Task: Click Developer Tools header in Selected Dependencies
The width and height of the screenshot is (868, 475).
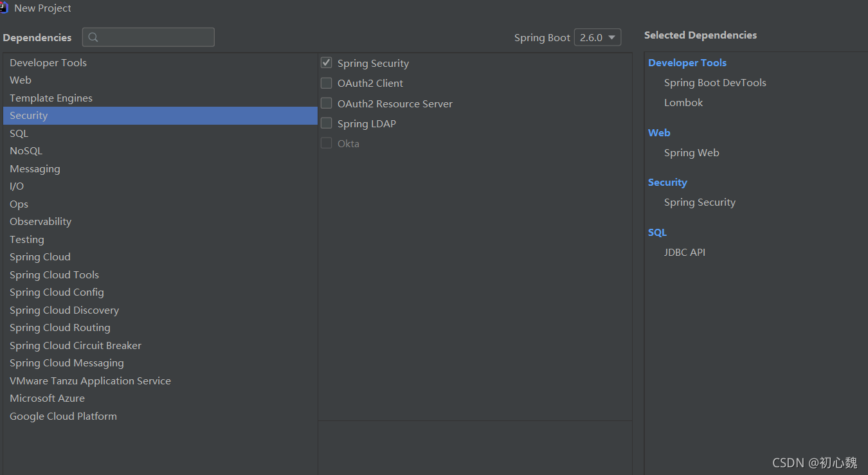Action: [x=687, y=62]
